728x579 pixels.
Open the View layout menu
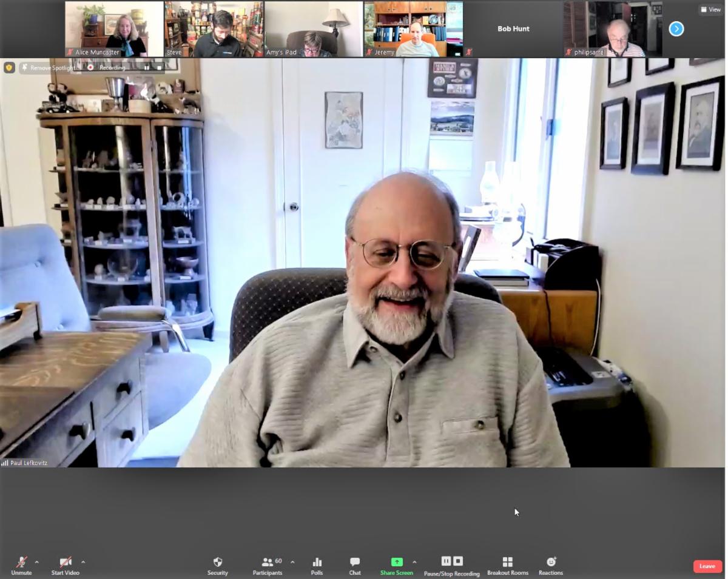pos(710,10)
